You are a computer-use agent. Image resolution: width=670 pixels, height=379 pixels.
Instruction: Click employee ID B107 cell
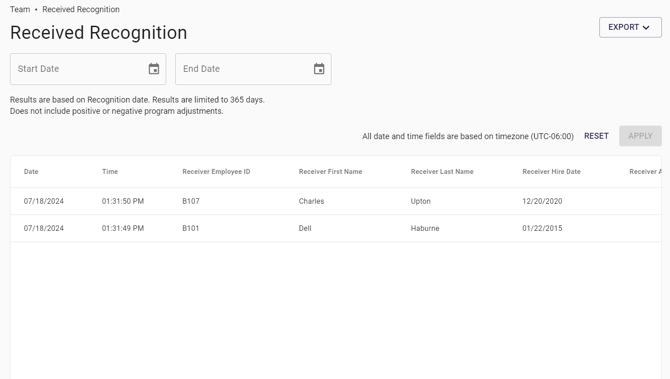(191, 201)
